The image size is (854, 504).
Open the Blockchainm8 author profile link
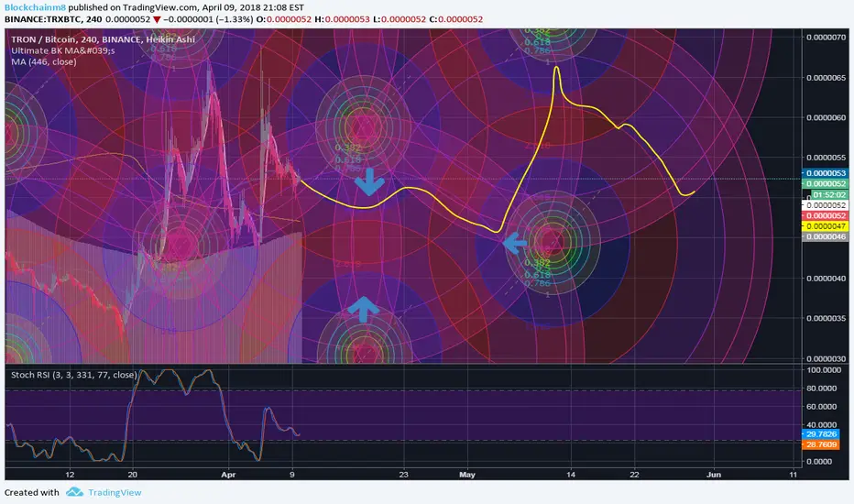click(35, 7)
